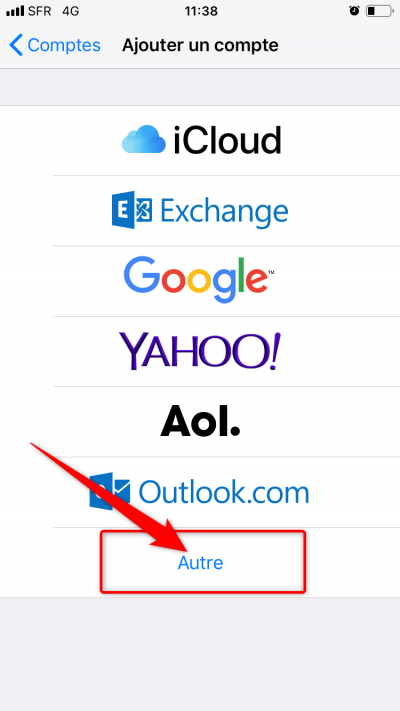Viewport: 400px width, 711px height.
Task: Select the iCloud text label
Action: point(227,140)
